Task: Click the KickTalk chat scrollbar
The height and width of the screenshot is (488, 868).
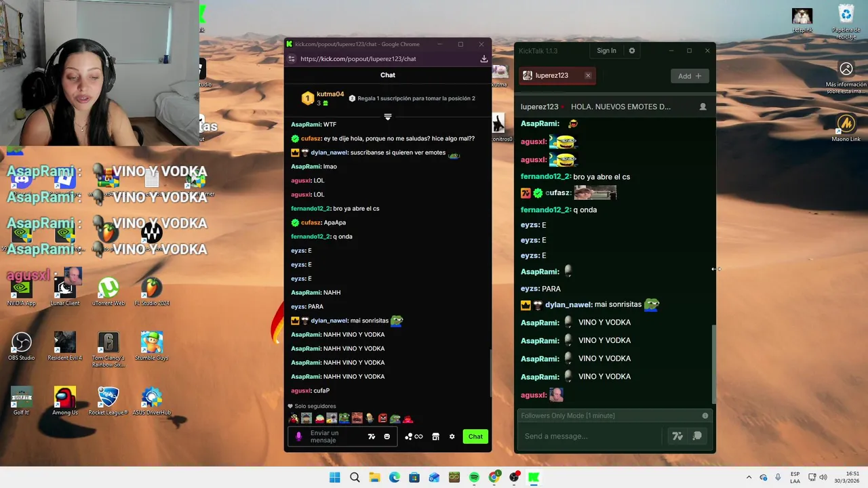Action: coord(713,363)
